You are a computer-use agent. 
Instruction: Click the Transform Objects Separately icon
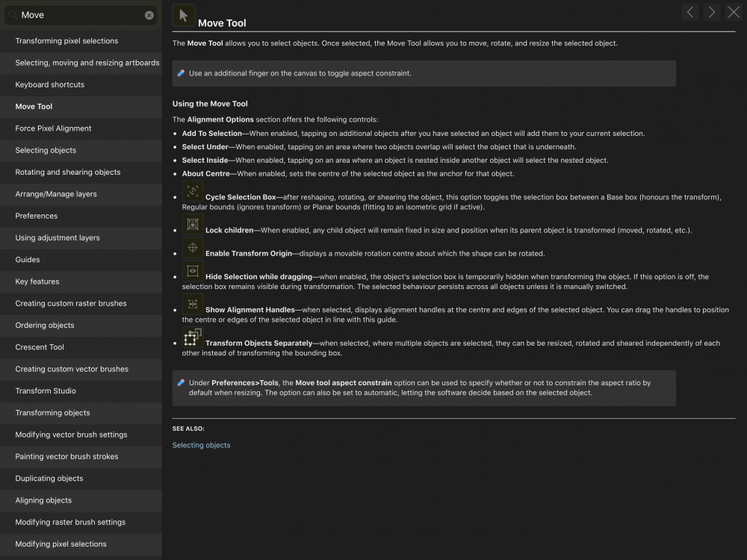coord(193,337)
